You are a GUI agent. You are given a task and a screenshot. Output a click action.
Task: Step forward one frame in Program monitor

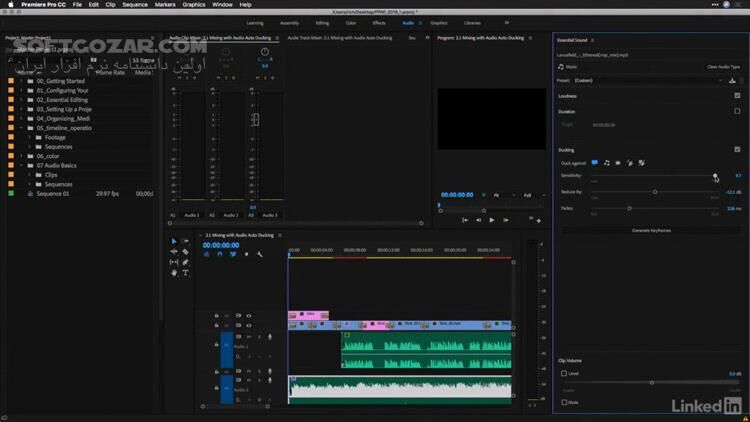[x=506, y=220]
